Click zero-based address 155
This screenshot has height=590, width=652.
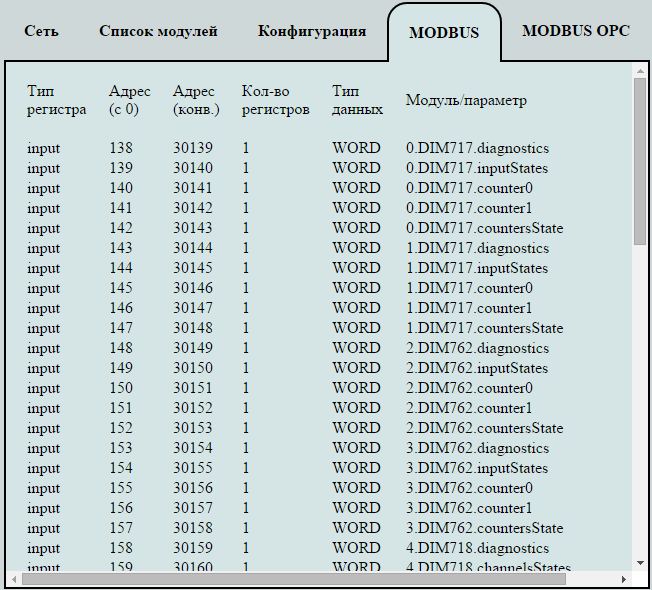[x=121, y=488]
